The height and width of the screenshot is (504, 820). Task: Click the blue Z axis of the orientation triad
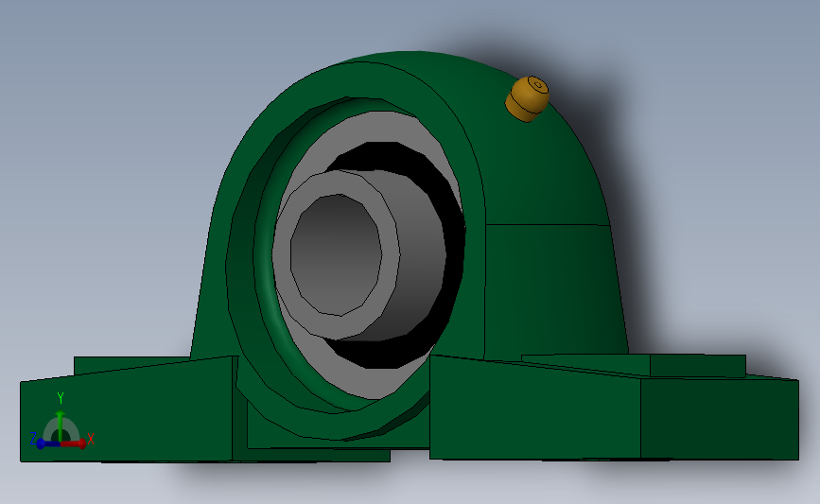pos(46,443)
